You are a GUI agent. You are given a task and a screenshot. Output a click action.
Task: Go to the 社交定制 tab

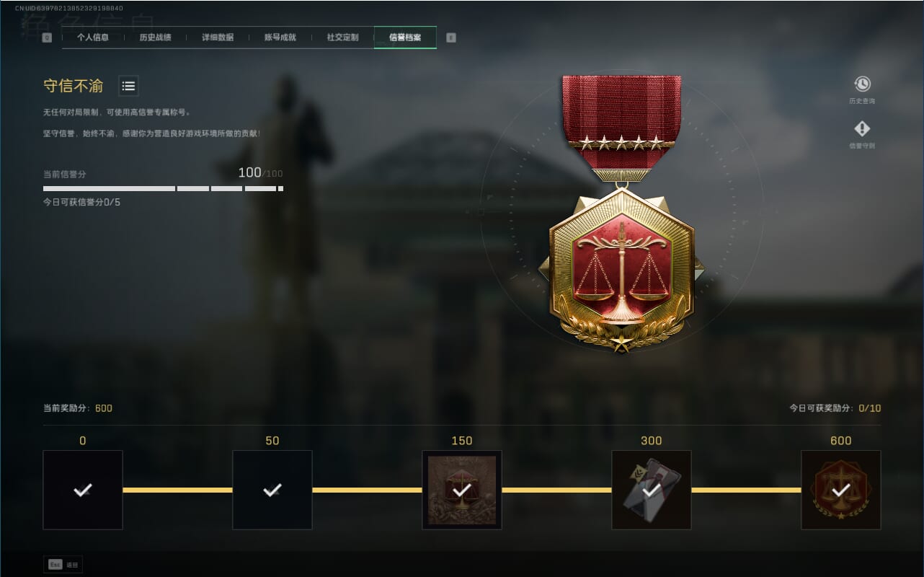pyautogui.click(x=342, y=38)
